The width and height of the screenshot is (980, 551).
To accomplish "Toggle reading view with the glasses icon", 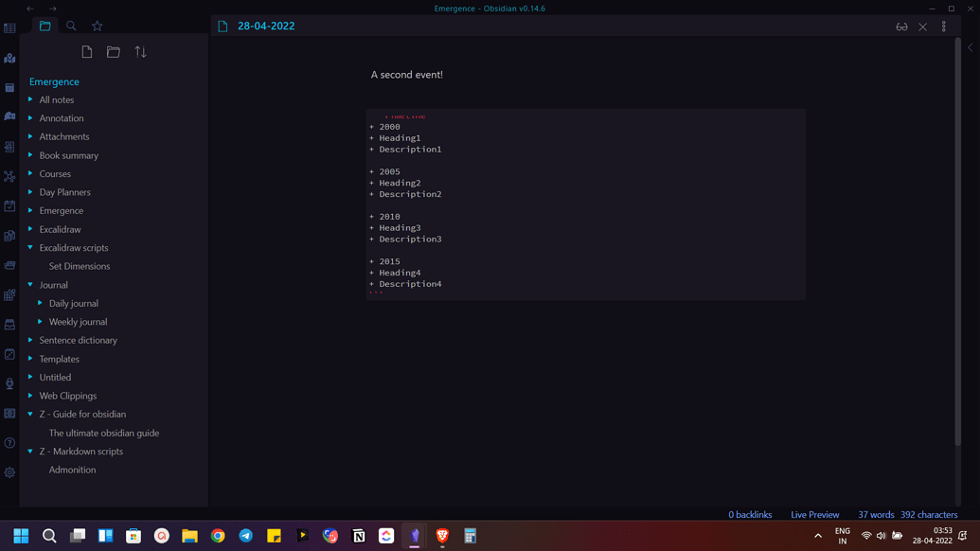I will pyautogui.click(x=901, y=27).
